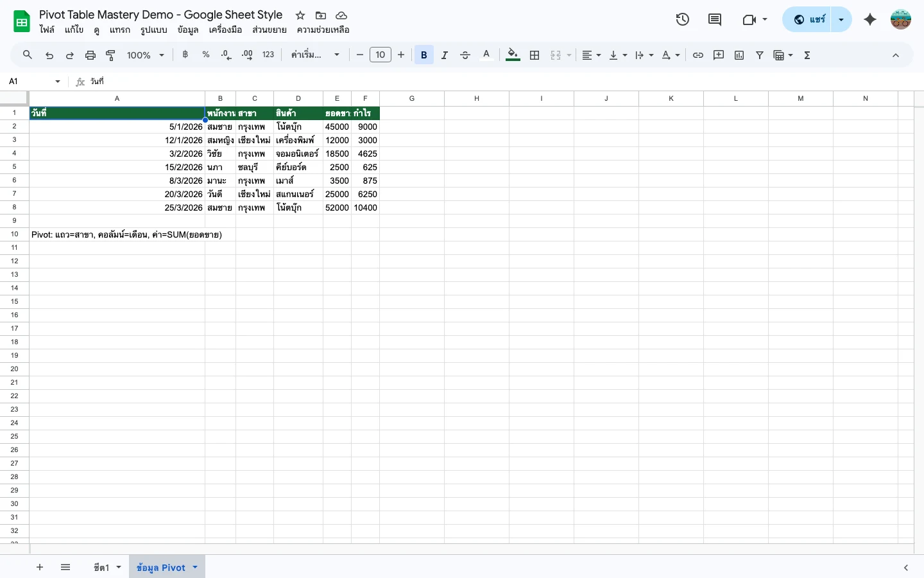Apply Thai baht currency format
This screenshot has height=578, width=924.
coord(185,55)
